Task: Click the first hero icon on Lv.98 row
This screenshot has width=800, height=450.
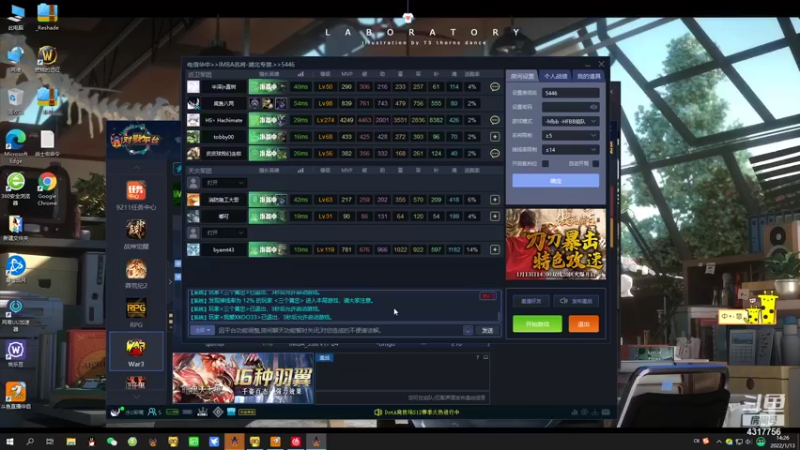Action: click(x=255, y=104)
